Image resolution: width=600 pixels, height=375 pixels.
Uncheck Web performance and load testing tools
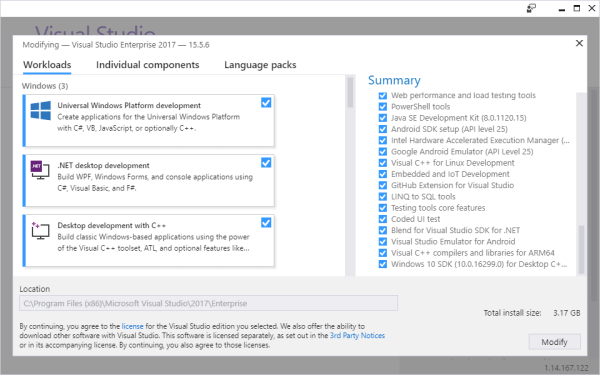tap(383, 95)
